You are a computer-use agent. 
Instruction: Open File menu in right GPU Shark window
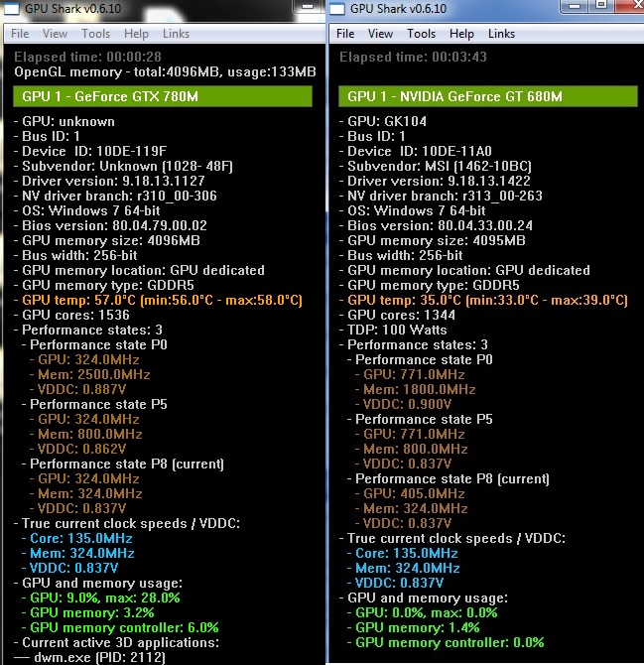click(345, 34)
